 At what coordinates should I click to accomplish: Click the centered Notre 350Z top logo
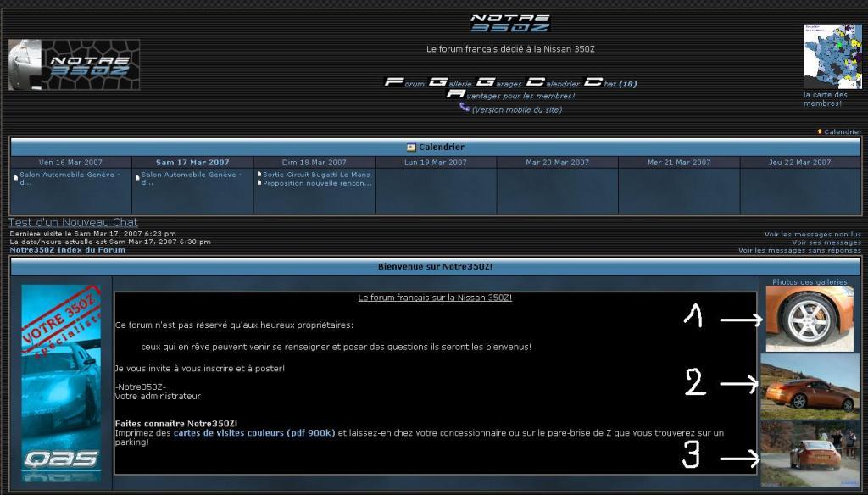[510, 24]
